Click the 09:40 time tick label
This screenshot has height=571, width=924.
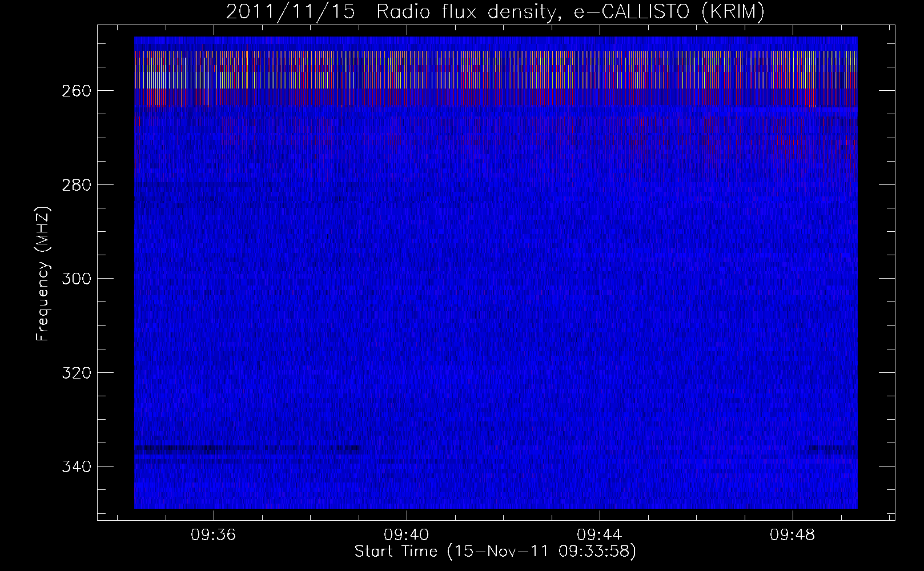(407, 536)
